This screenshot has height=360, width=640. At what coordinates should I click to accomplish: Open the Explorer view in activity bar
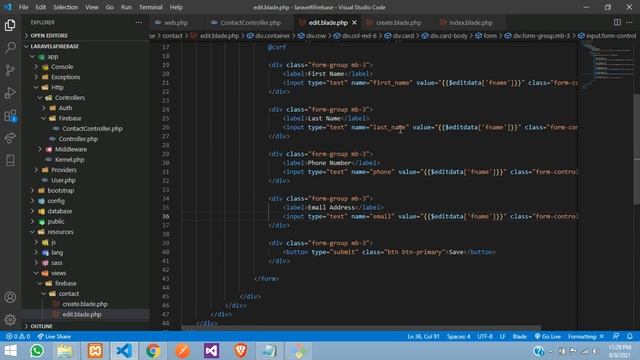click(x=10, y=25)
